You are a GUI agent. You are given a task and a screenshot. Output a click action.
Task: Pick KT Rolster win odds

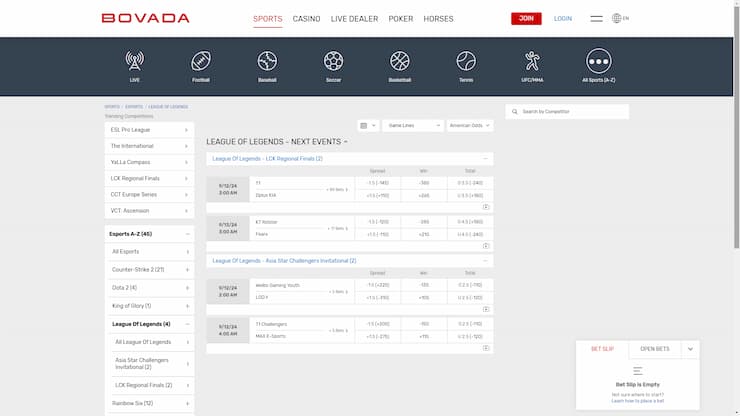pos(424,222)
